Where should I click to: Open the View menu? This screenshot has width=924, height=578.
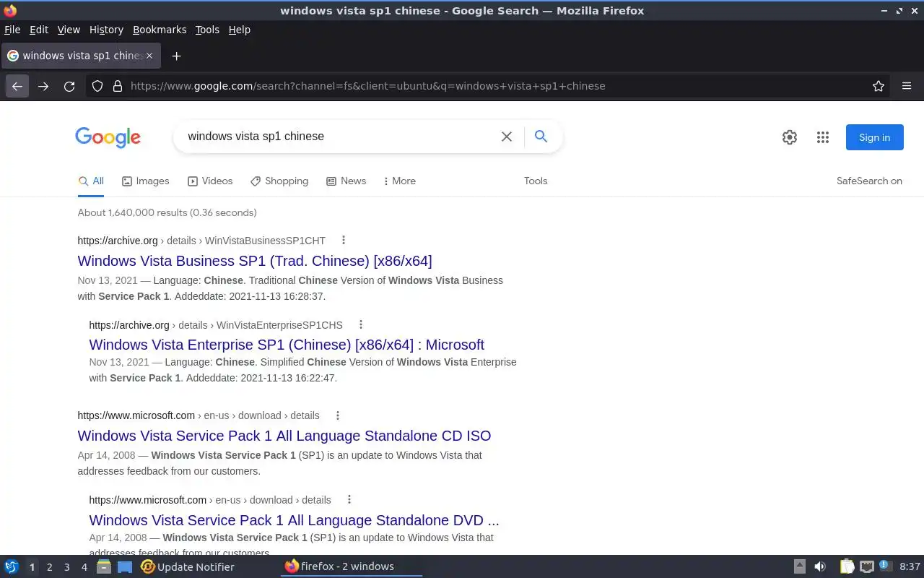tap(69, 30)
